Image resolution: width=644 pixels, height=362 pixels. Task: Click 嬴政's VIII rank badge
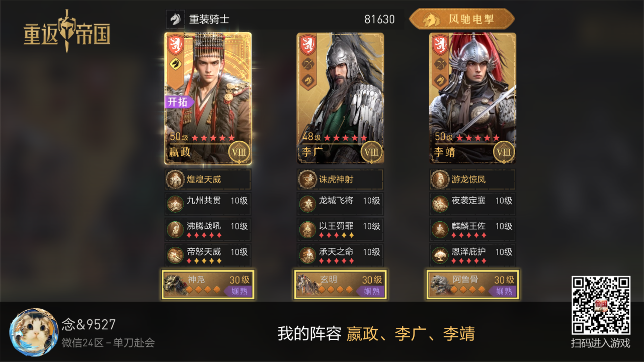pyautogui.click(x=239, y=151)
